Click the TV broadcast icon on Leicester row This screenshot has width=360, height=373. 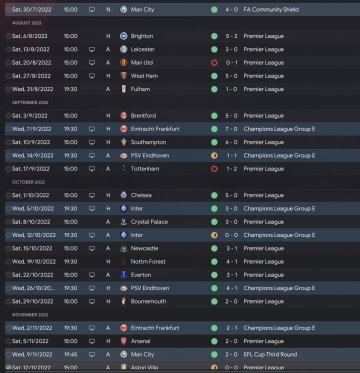point(92,49)
